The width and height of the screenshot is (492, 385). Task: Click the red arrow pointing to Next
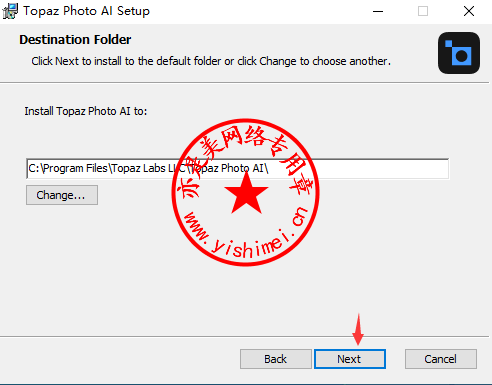point(358,329)
